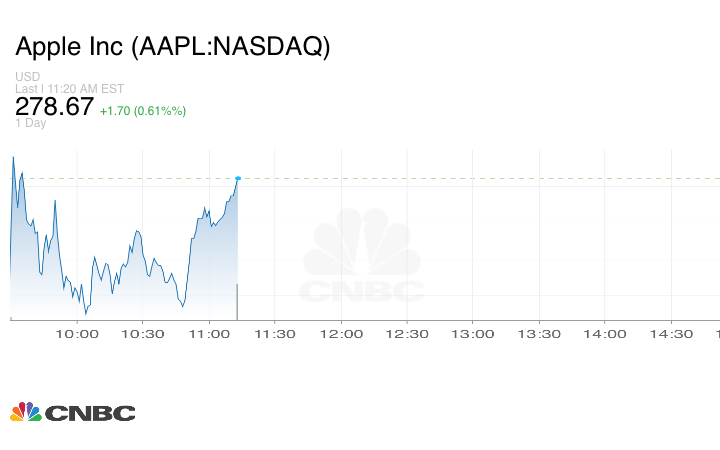Select the green +1.70 (0.61%) change text

(143, 110)
